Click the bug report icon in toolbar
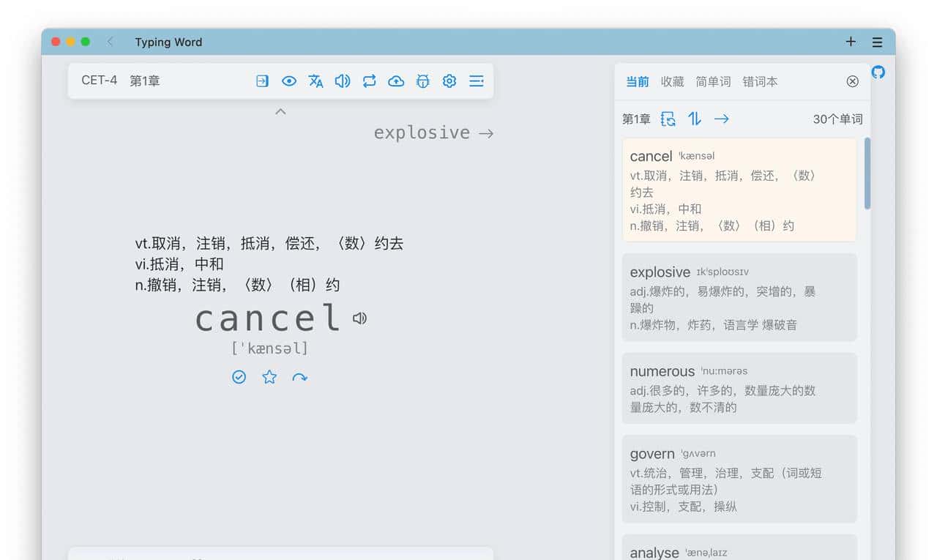 (x=422, y=81)
